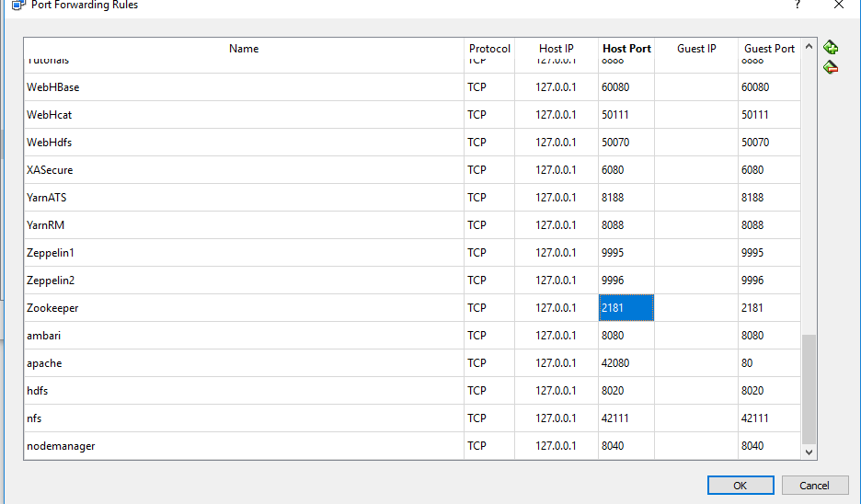Click the Host IP column header
The height and width of the screenshot is (504, 861).
557,49
